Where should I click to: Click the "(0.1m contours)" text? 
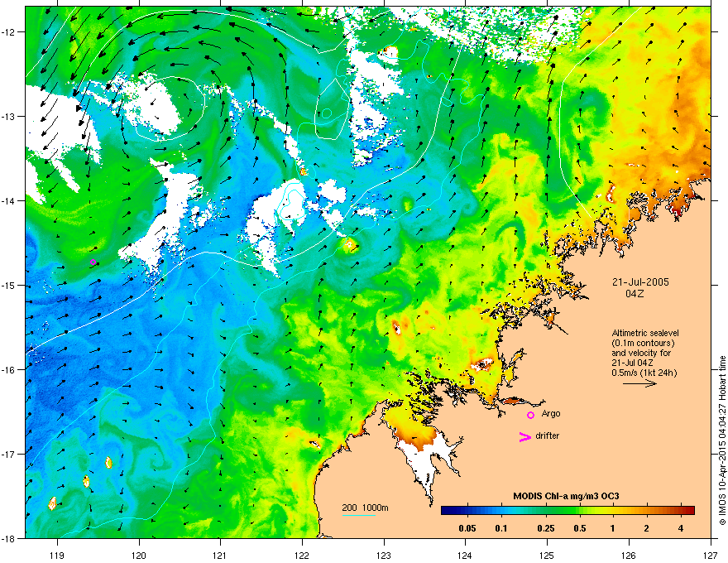point(643,343)
